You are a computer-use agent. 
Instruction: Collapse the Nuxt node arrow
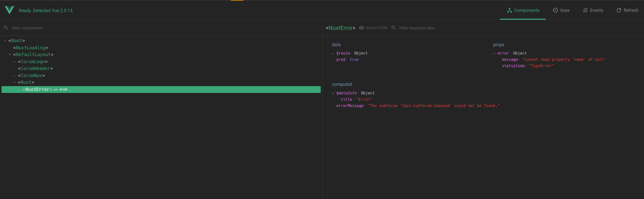pos(15,82)
